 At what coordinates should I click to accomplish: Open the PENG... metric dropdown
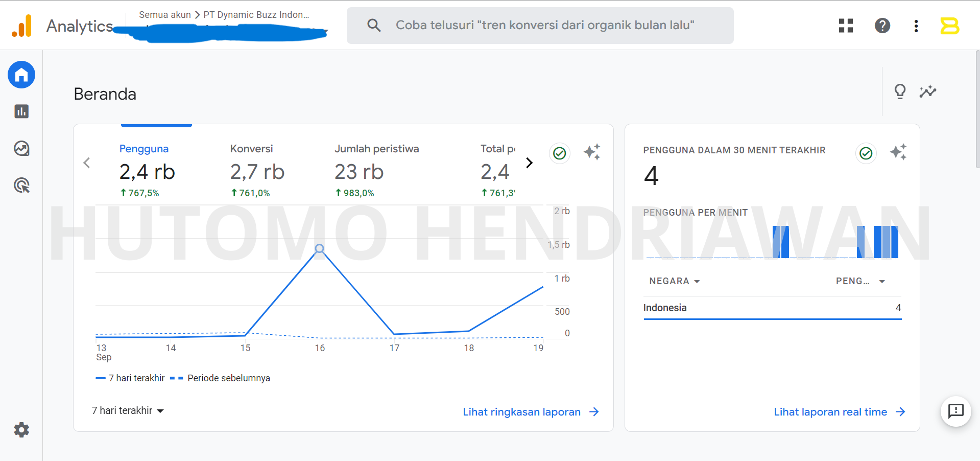(x=860, y=281)
